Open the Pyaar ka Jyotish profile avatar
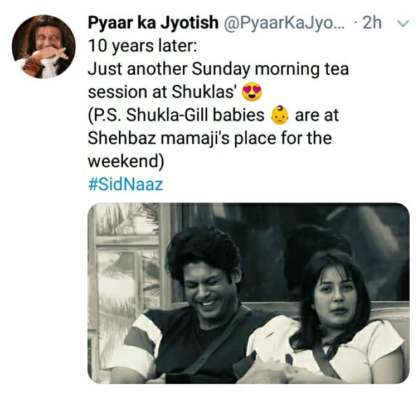The height and width of the screenshot is (400, 418). tap(43, 46)
